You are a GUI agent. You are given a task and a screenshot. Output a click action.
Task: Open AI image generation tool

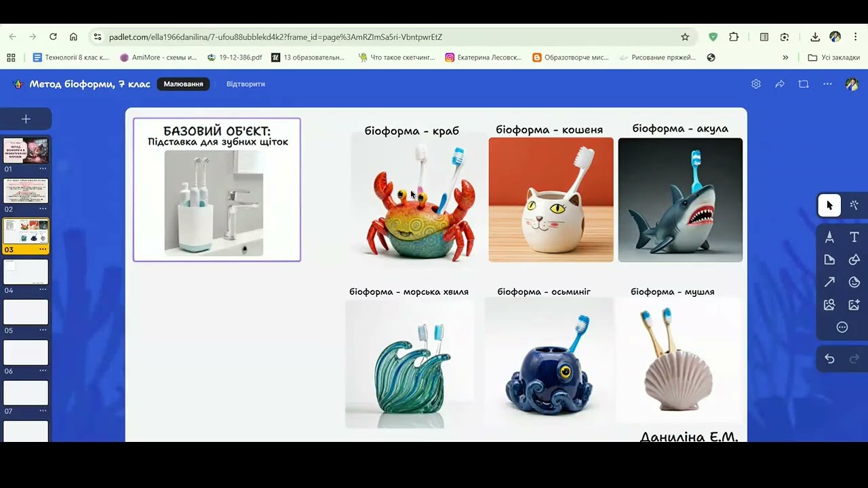click(x=854, y=305)
